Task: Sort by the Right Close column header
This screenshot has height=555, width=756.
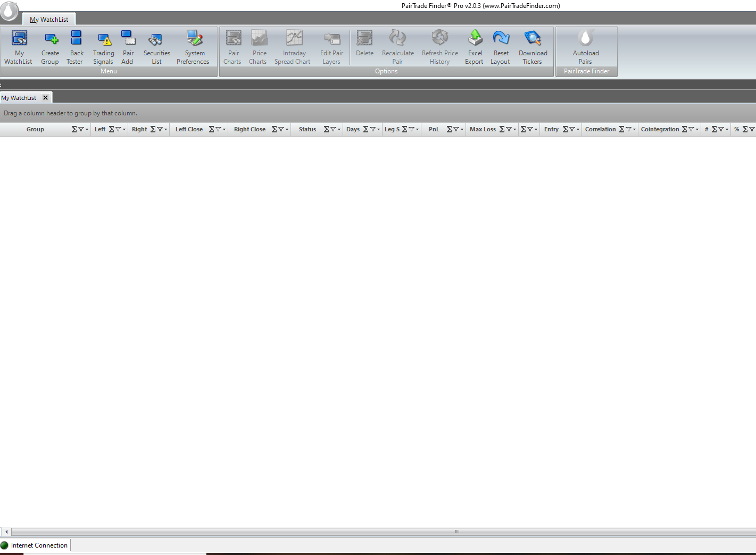Action: [x=250, y=129]
